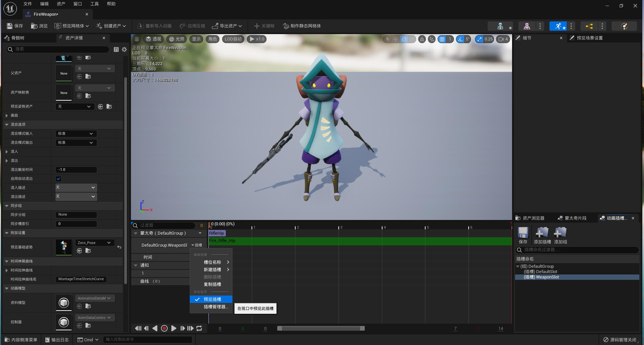Viewport: 644px width, 345px height.
Task: Click the details panel search field
Action: pos(57,49)
